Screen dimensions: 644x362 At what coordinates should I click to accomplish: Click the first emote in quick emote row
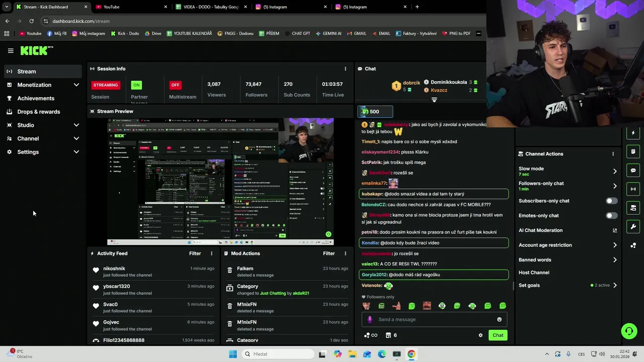pyautogui.click(x=366, y=306)
